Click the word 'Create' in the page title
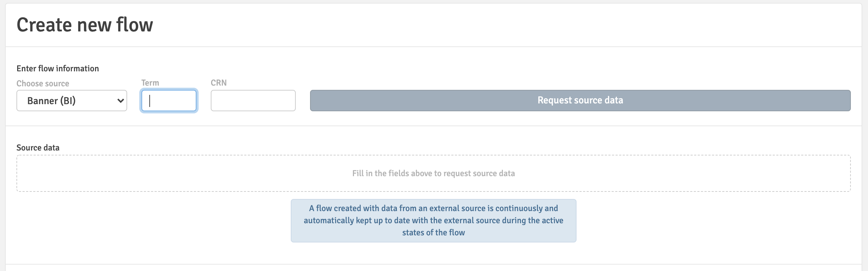The height and width of the screenshot is (271, 868). 44,25
